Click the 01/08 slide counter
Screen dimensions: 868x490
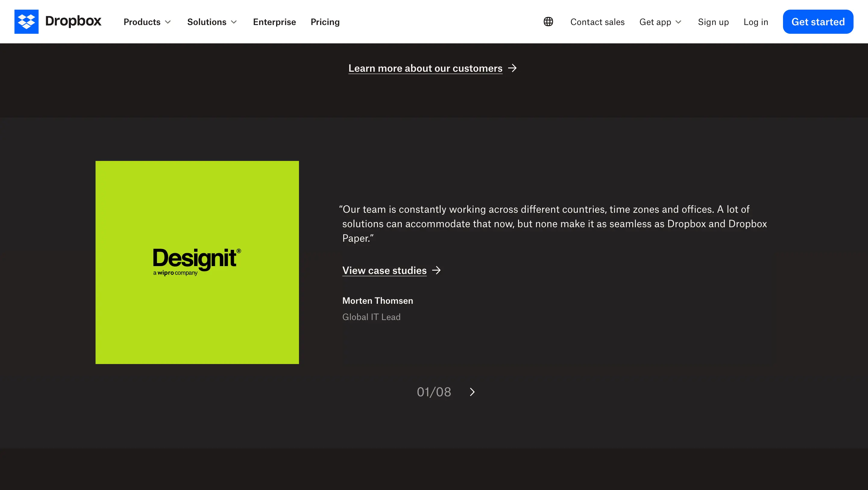coord(434,392)
